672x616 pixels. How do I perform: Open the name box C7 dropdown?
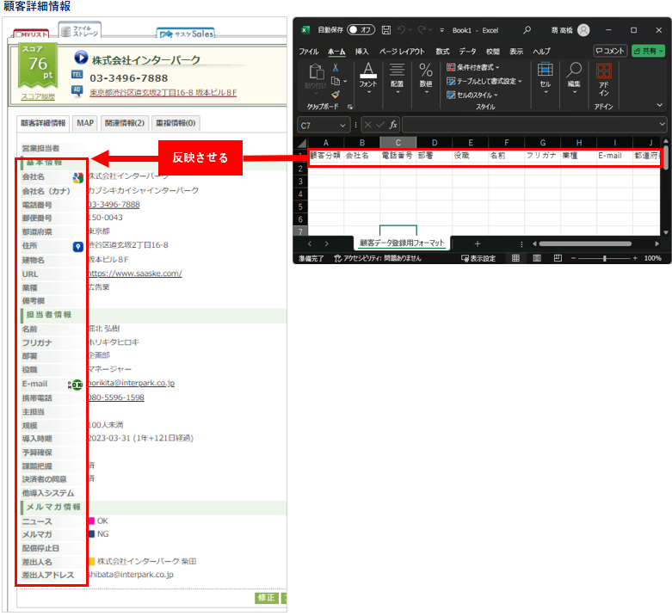click(x=342, y=126)
